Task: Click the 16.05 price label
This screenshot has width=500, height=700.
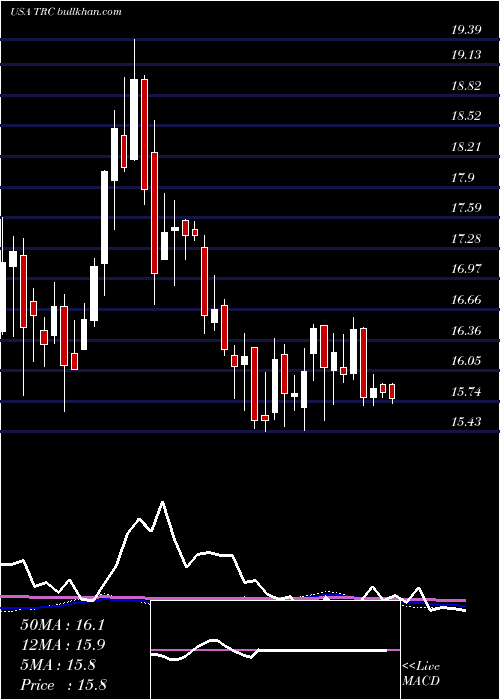Action: pos(466,361)
